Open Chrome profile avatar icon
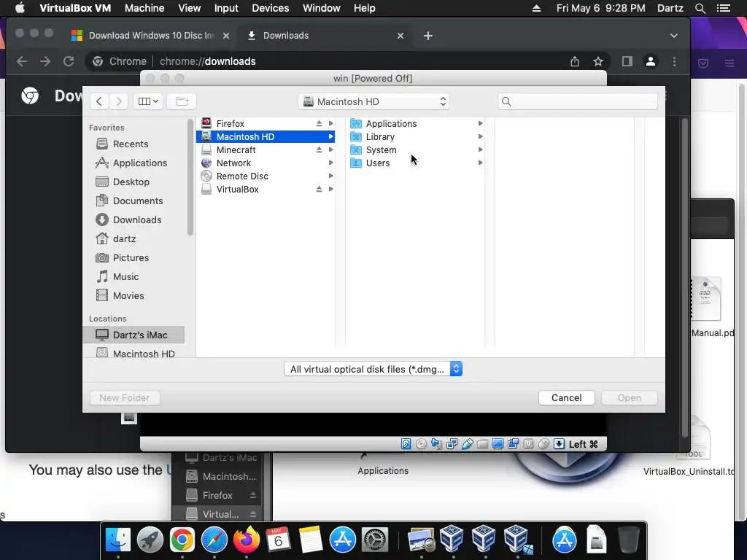747x560 pixels. tap(650, 61)
